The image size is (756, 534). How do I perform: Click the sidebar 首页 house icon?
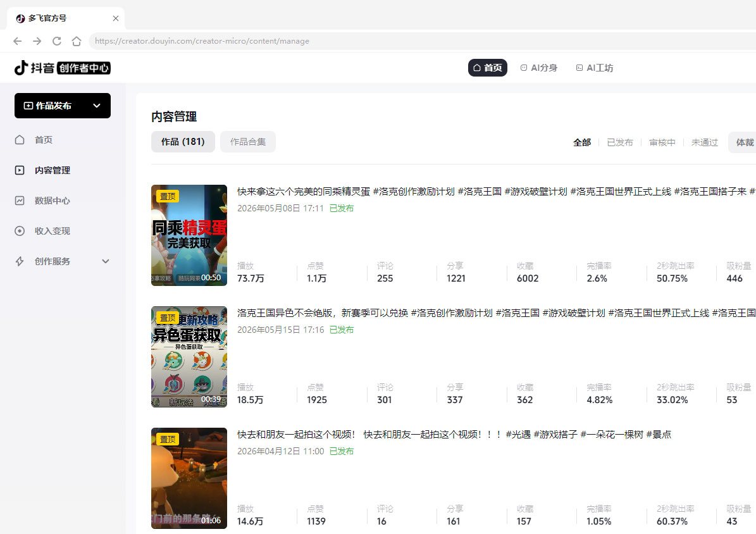(x=20, y=140)
